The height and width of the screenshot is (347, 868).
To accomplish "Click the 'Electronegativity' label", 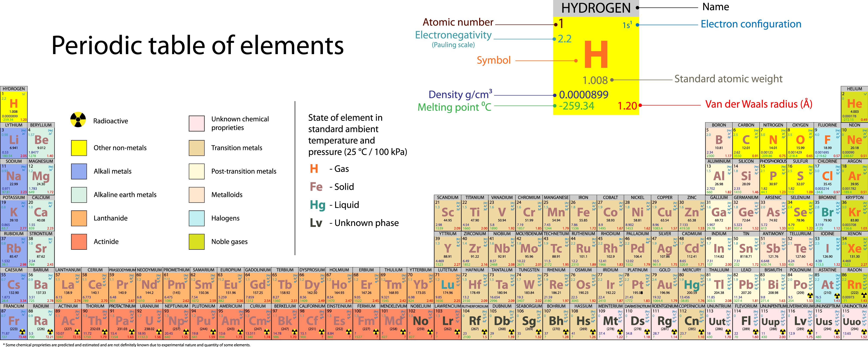I will [453, 35].
